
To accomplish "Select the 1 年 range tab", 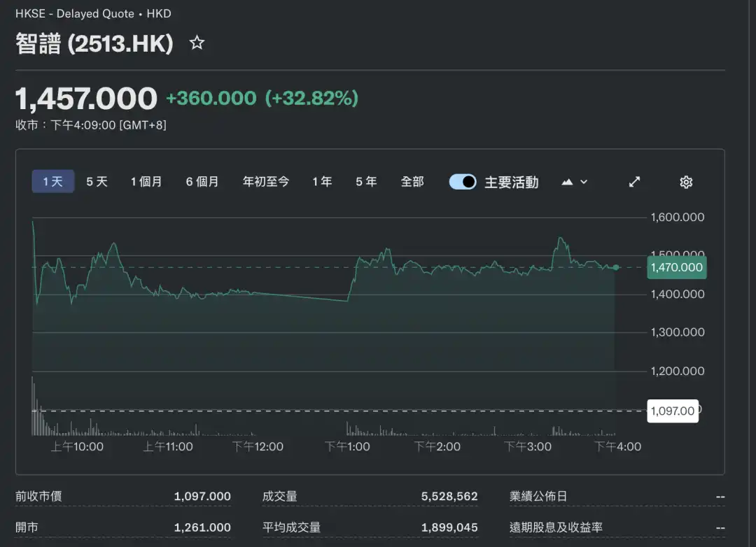I will click(322, 182).
